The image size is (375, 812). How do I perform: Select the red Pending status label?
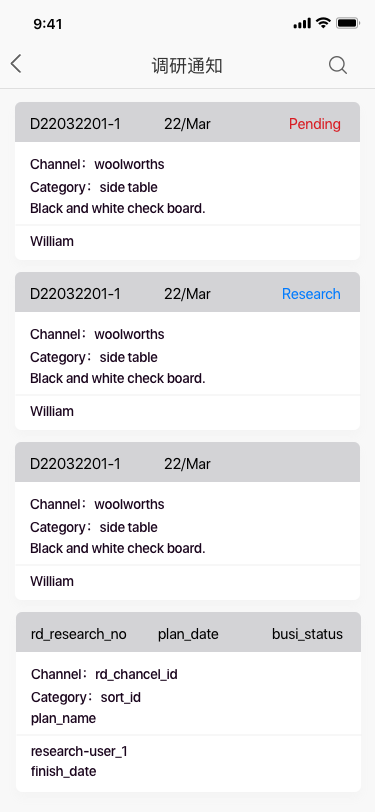315,124
